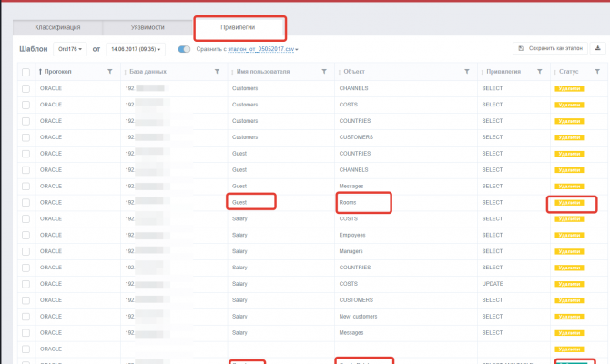Check the Guest Messages row checkbox

click(x=26, y=187)
